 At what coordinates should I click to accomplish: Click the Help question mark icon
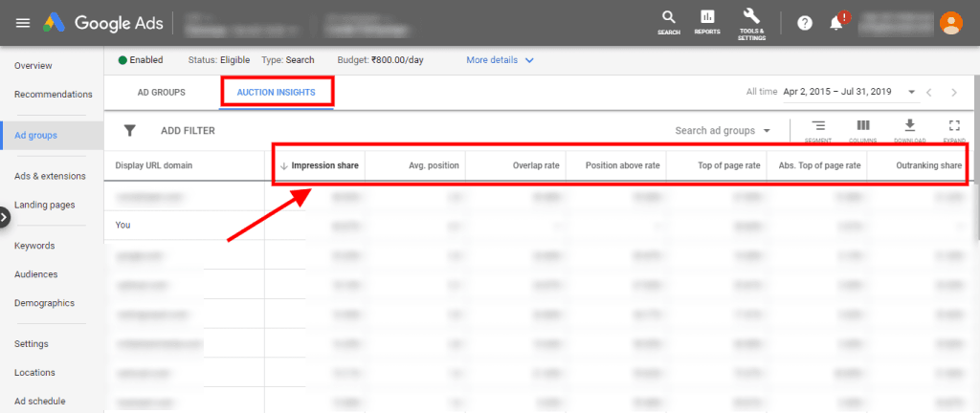[805, 22]
